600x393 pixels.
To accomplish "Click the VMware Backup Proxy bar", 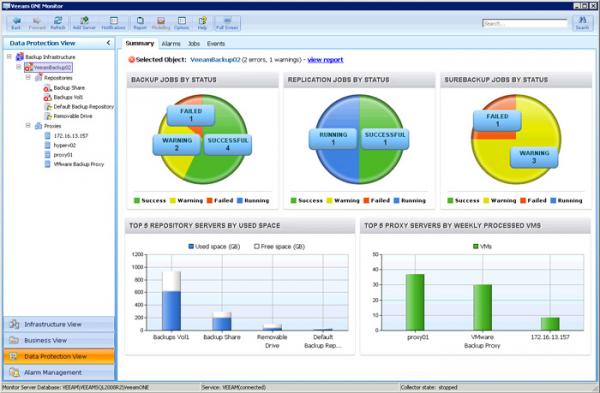I will pos(483,307).
